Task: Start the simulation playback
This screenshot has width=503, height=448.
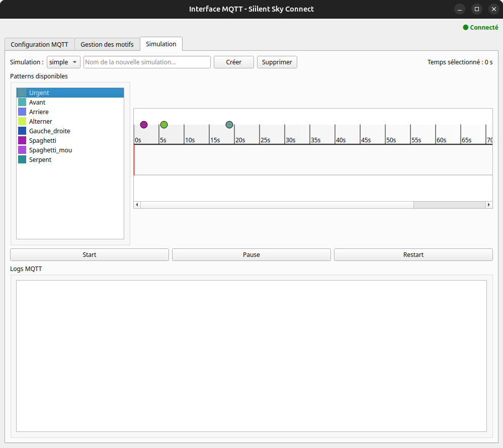Action: pyautogui.click(x=90, y=255)
